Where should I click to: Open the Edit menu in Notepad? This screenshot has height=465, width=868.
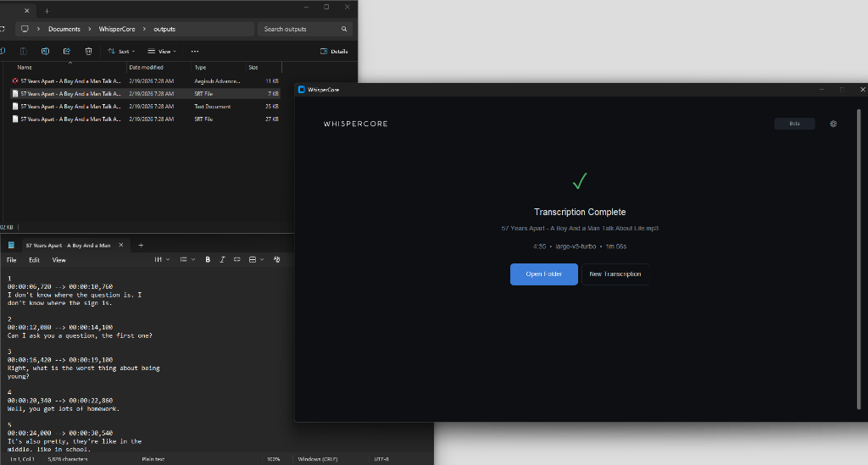pos(34,260)
